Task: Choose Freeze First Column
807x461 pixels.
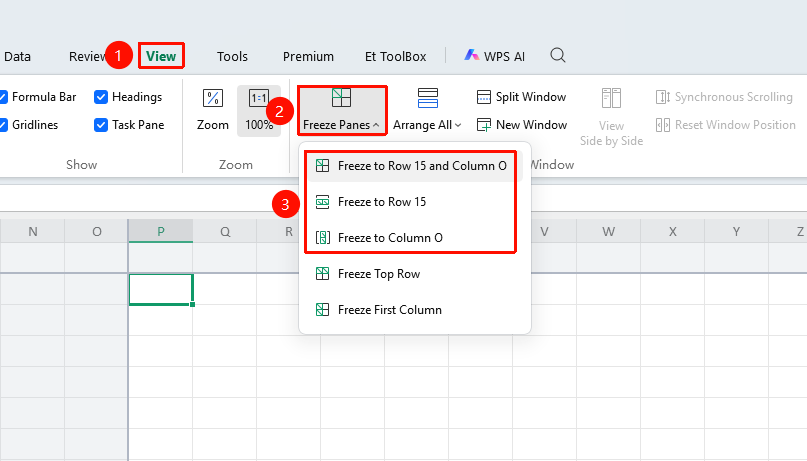Action: point(416,310)
